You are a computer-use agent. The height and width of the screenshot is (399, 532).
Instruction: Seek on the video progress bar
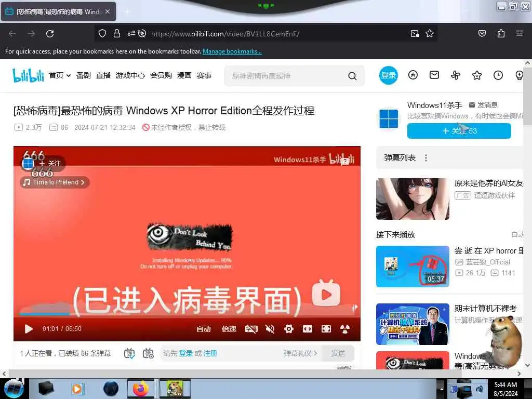pos(187,314)
